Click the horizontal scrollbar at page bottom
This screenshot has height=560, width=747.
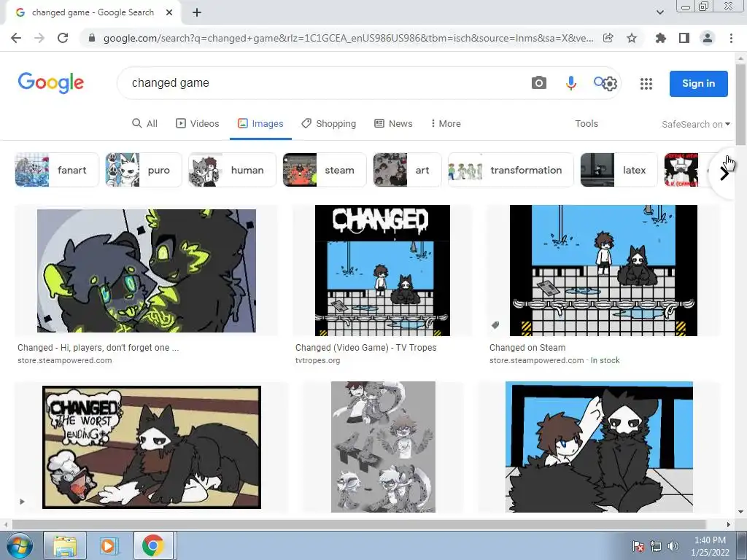(357, 524)
